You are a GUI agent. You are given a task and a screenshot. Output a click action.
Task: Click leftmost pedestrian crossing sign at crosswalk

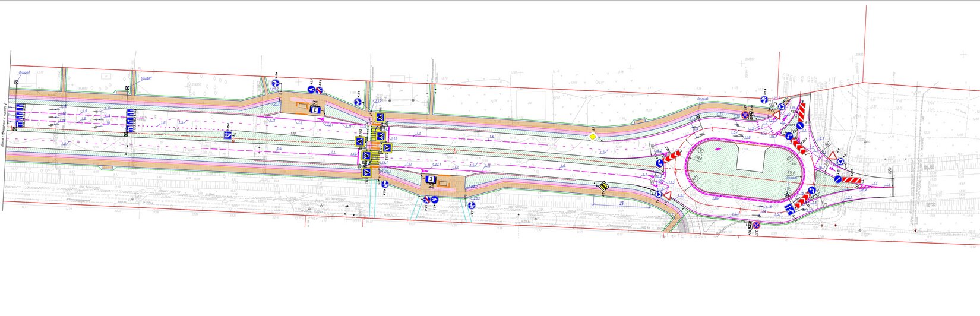pos(359,141)
